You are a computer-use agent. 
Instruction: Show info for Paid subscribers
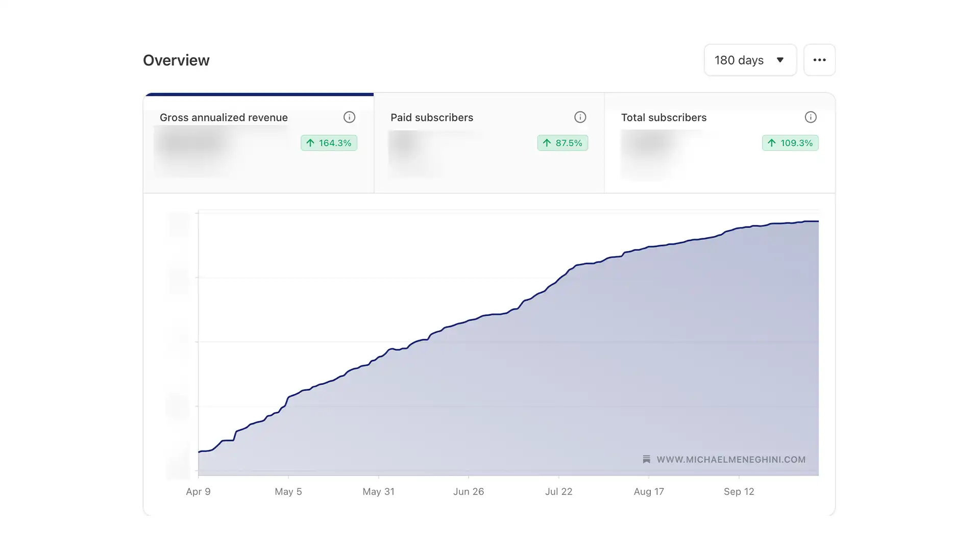pos(580,117)
